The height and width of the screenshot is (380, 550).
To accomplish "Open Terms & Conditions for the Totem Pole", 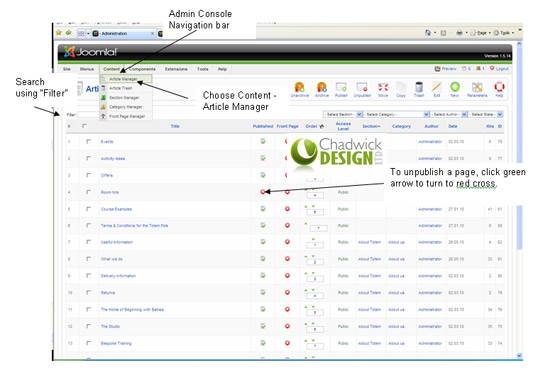I will [x=134, y=226].
